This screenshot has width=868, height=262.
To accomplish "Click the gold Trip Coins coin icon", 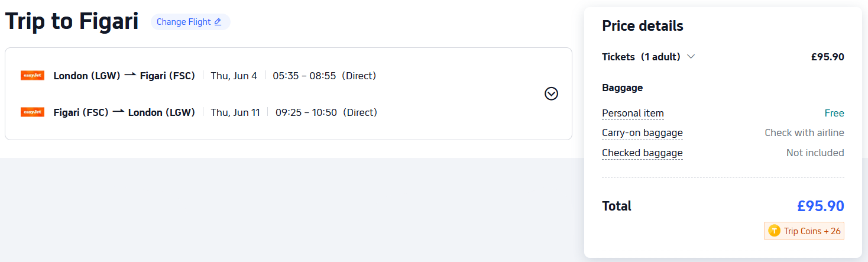I will pos(773,231).
